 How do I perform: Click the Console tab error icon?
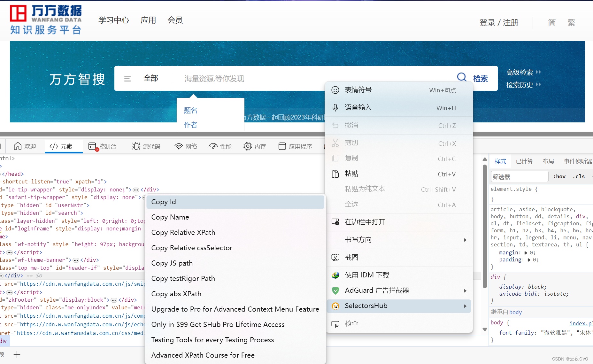coord(93,147)
